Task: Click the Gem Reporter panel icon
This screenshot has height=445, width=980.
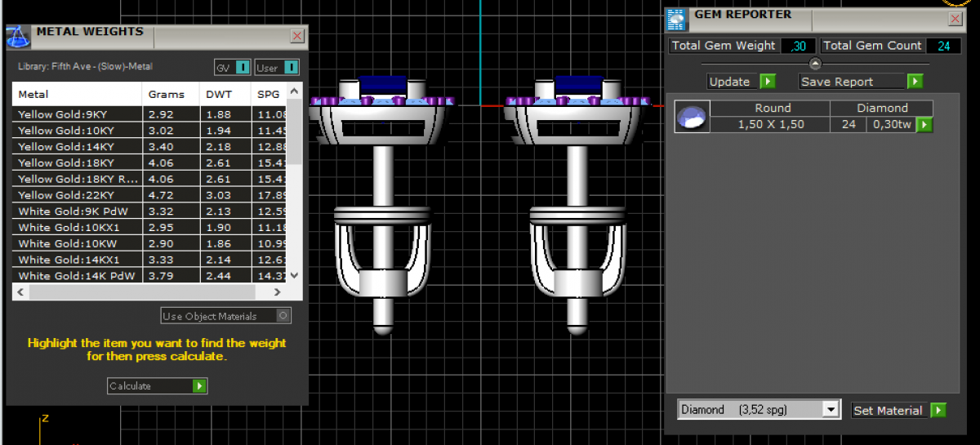Action: point(676,20)
